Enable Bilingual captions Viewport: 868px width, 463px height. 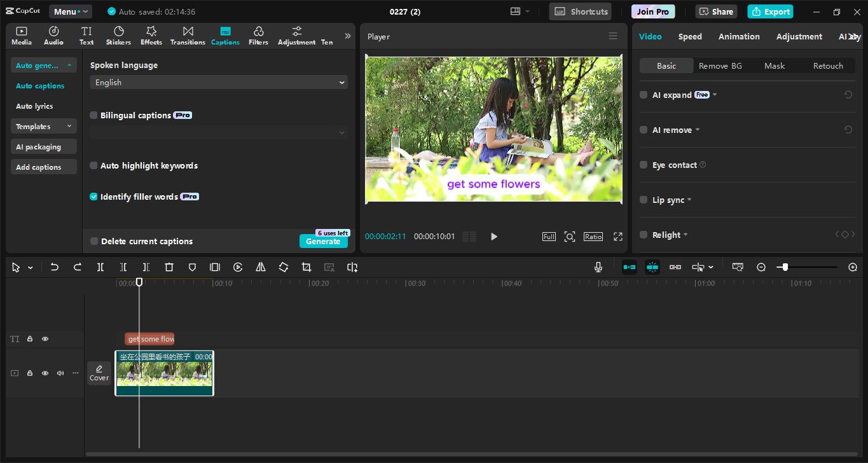point(93,115)
